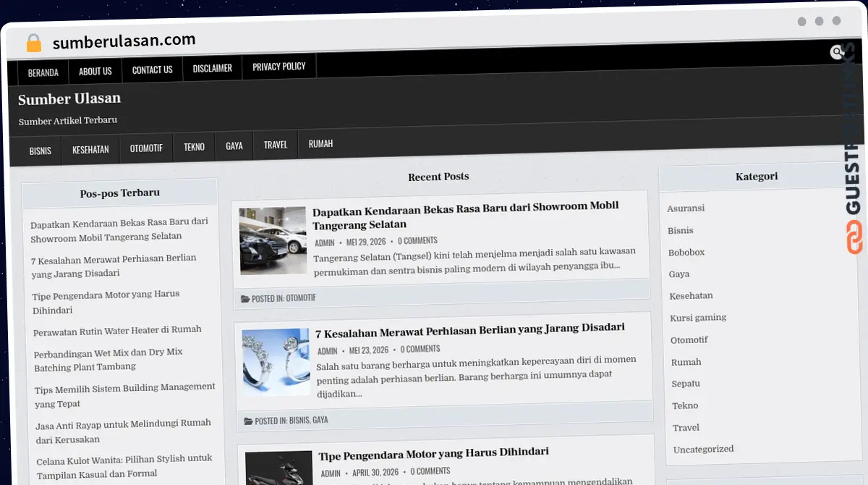This screenshot has height=485, width=868.
Task: Open sidebar link Celana Kulot Wanita
Action: pos(124,466)
